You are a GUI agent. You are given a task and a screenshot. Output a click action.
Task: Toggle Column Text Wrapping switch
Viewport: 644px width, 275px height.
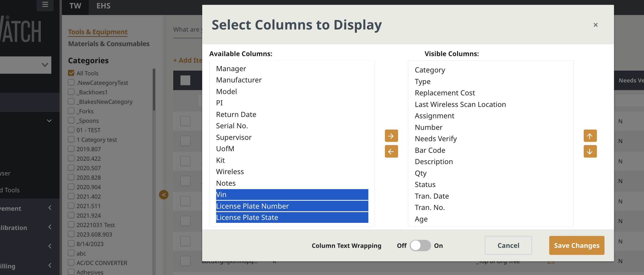420,245
